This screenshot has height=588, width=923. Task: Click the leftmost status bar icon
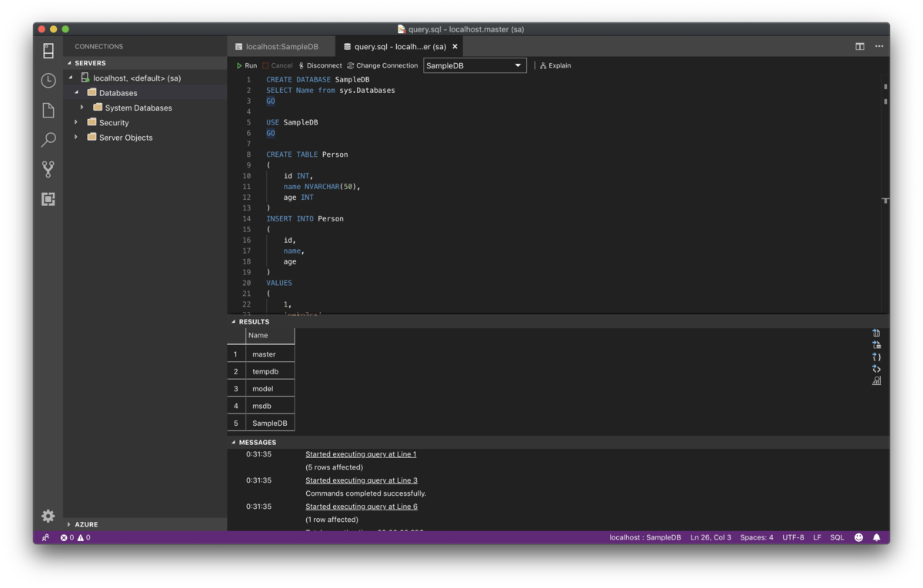(x=45, y=537)
